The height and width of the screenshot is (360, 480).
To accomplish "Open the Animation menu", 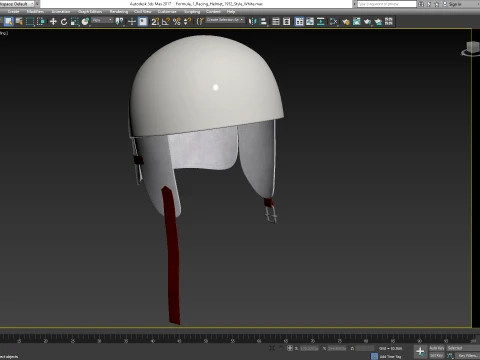I will click(x=61, y=11).
